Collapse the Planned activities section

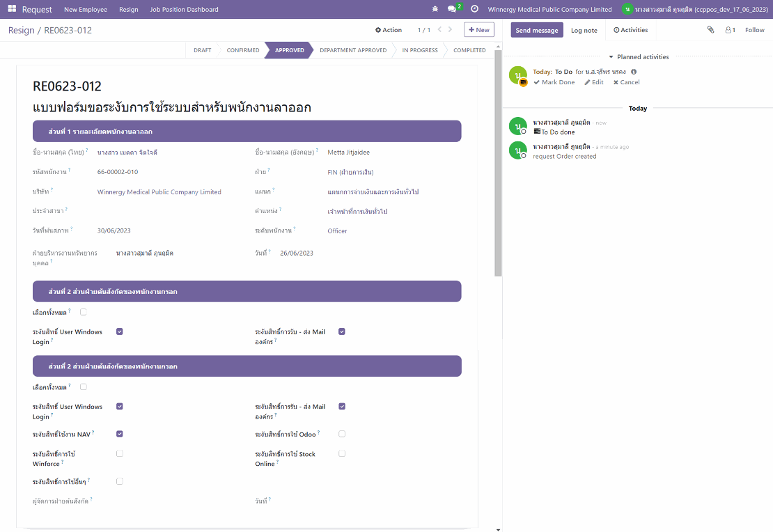click(x=638, y=57)
